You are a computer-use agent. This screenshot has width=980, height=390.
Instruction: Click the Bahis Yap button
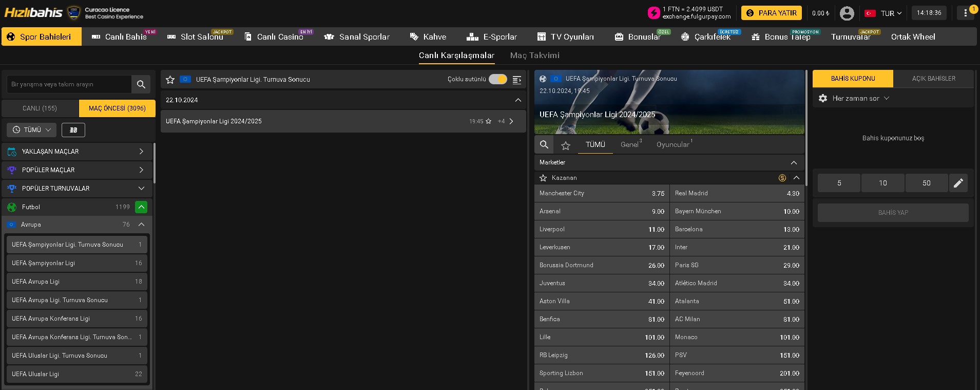893,213
